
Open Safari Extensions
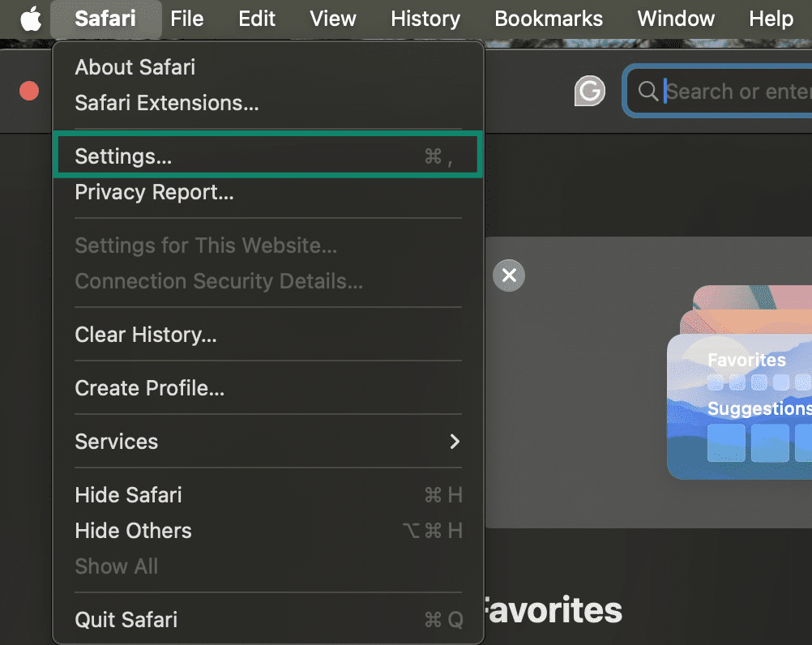coord(166,103)
